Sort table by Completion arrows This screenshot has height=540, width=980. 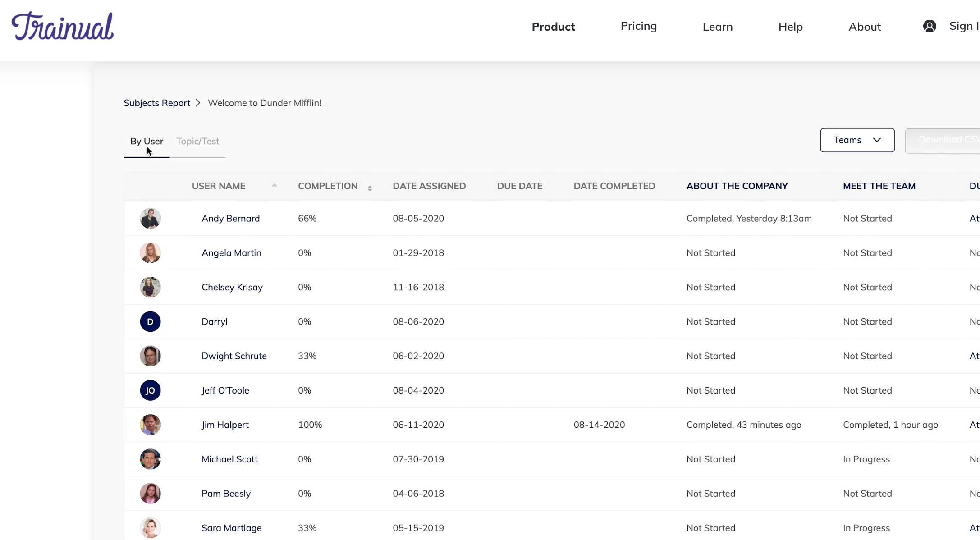point(370,188)
